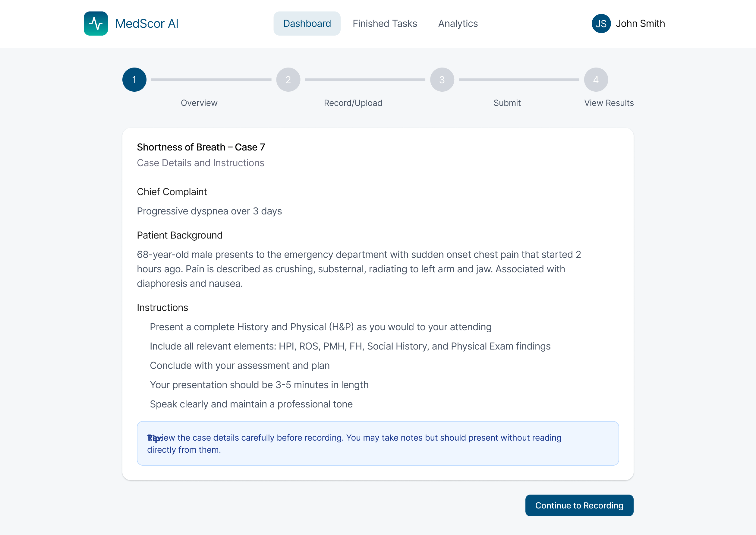Screen dimensions: 756x535
Task: Open the Analytics section
Action: (x=458, y=24)
